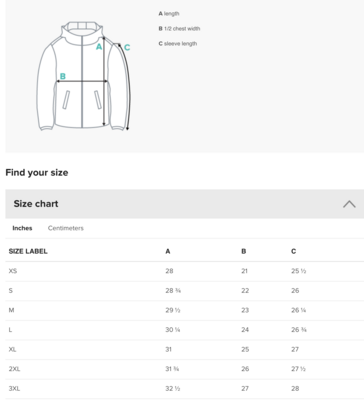Image resolution: width=364 pixels, height=400 pixels.
Task: Click the teal C label by sleeve
Action: coord(127,48)
